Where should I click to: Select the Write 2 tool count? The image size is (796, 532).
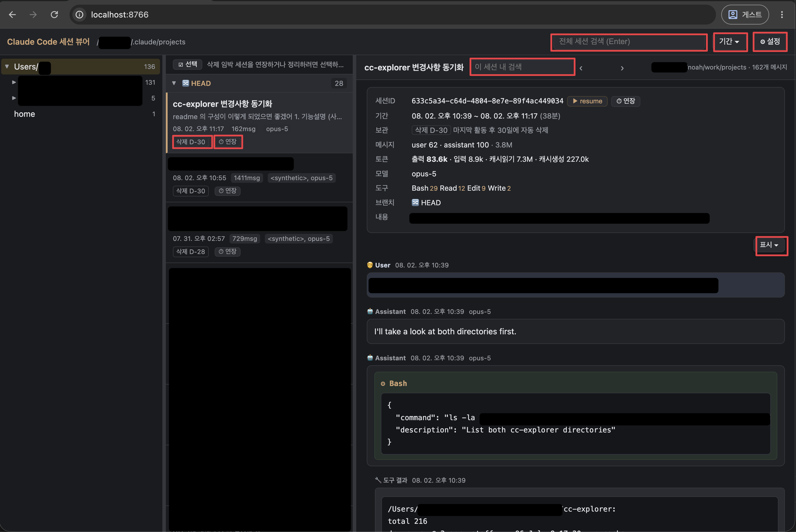pos(499,188)
